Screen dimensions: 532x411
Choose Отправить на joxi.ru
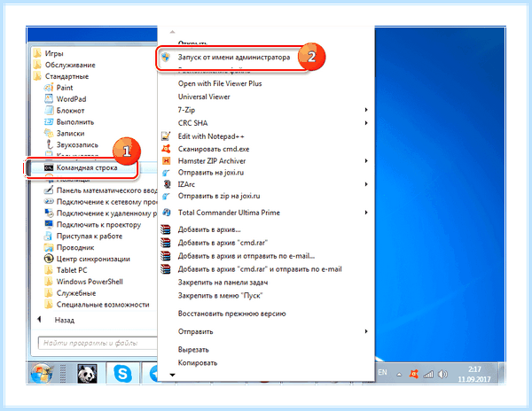click(x=211, y=173)
